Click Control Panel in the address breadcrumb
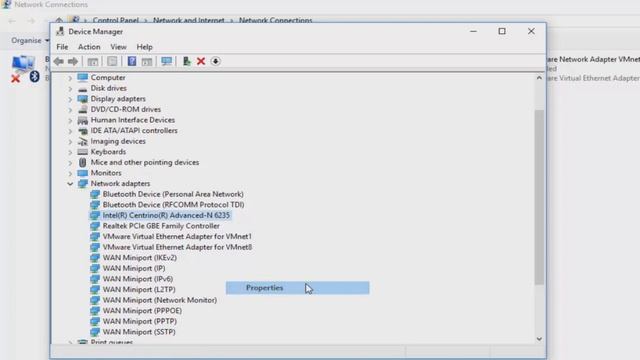 pos(116,20)
